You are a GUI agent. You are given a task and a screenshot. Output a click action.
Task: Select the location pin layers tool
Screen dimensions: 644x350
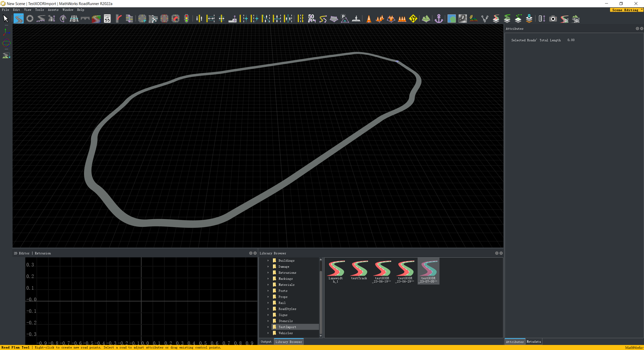click(x=529, y=19)
